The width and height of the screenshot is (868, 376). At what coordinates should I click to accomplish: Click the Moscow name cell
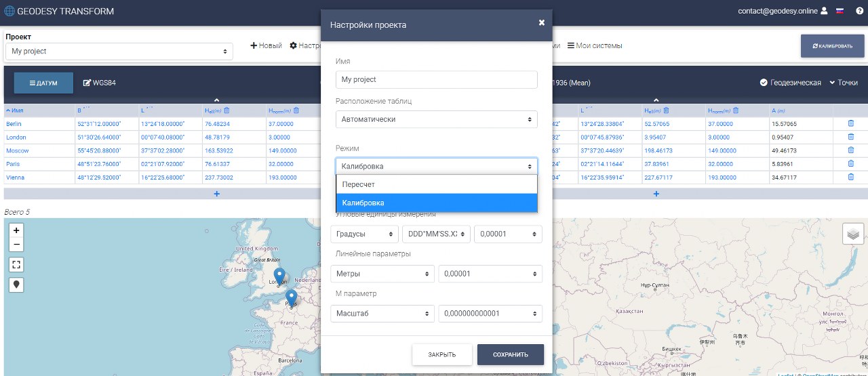[x=39, y=150]
